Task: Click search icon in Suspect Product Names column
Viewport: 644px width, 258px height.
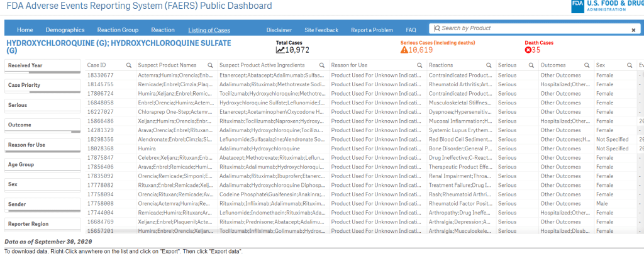Action: [x=210, y=65]
